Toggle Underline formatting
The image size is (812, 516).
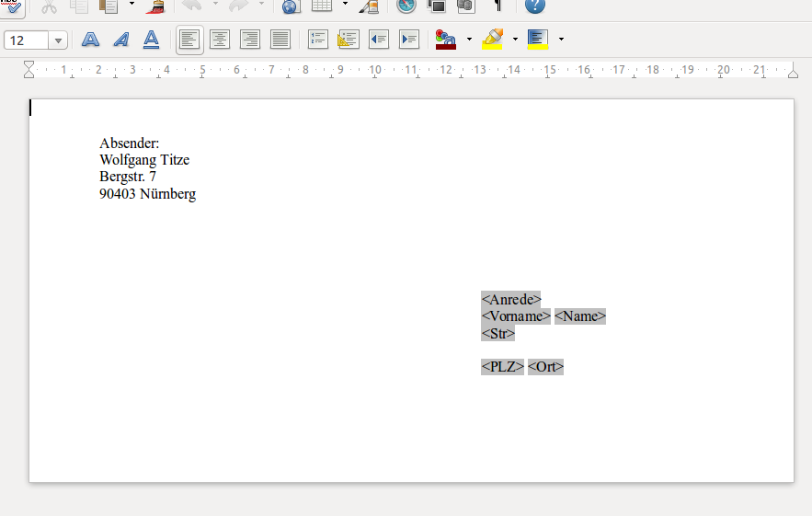[x=151, y=40]
